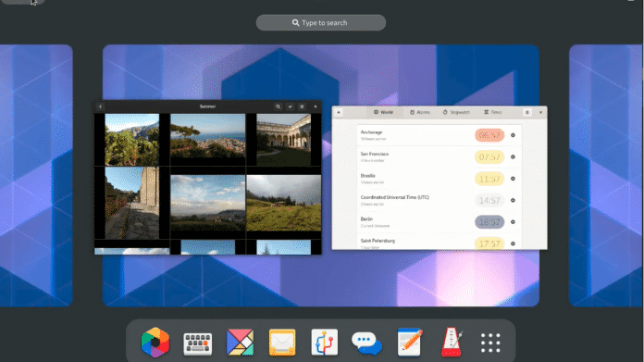Open the stone wall pathway photo
Screen dimensions: 644x362
pyautogui.click(x=131, y=203)
